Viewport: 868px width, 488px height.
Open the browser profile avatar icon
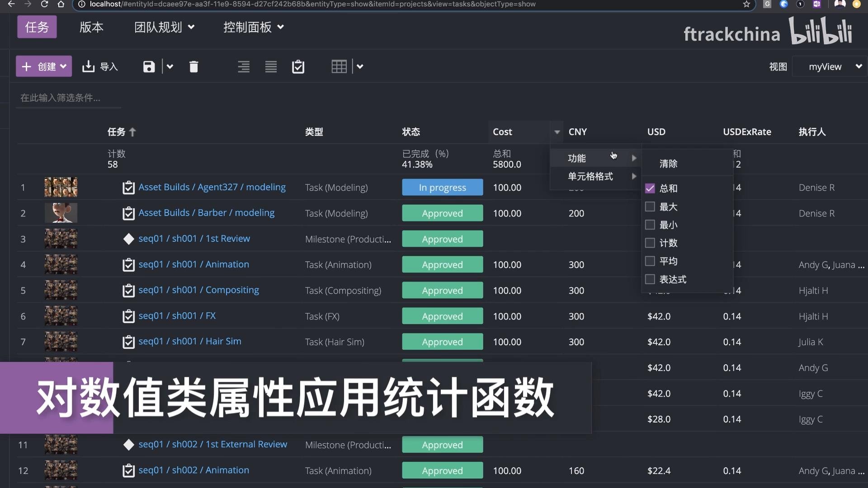point(840,4)
